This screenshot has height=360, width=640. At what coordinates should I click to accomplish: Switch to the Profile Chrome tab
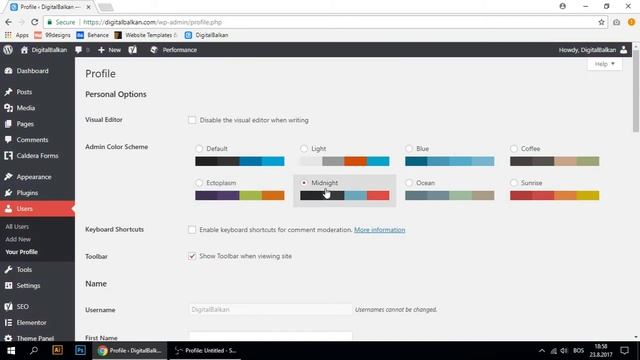click(x=50, y=7)
